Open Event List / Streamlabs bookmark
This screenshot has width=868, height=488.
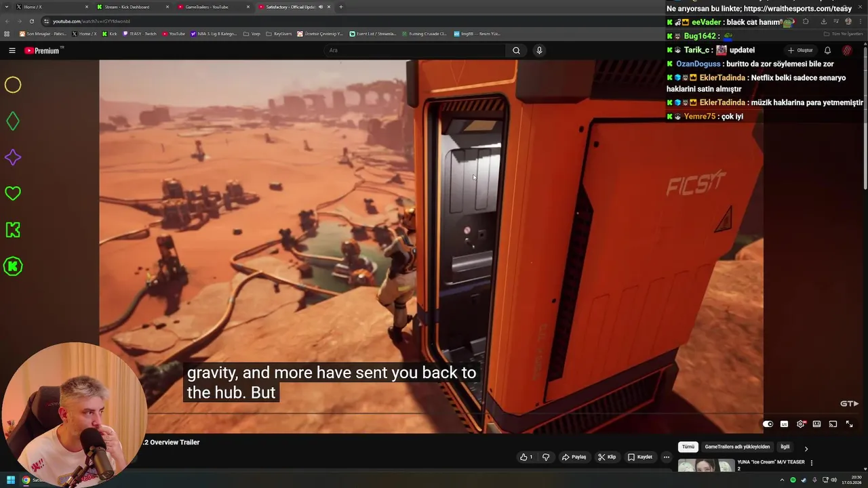[373, 34]
